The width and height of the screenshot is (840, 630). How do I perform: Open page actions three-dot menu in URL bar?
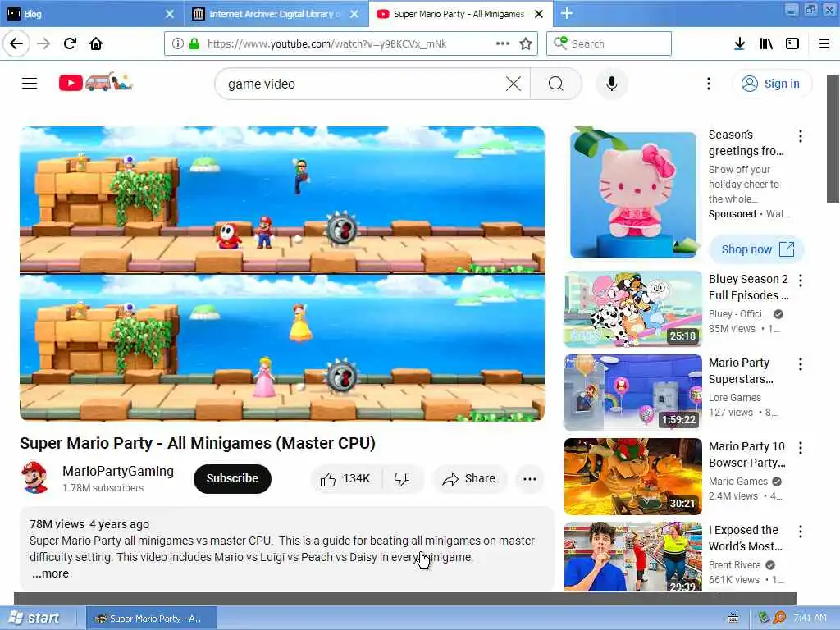click(503, 43)
